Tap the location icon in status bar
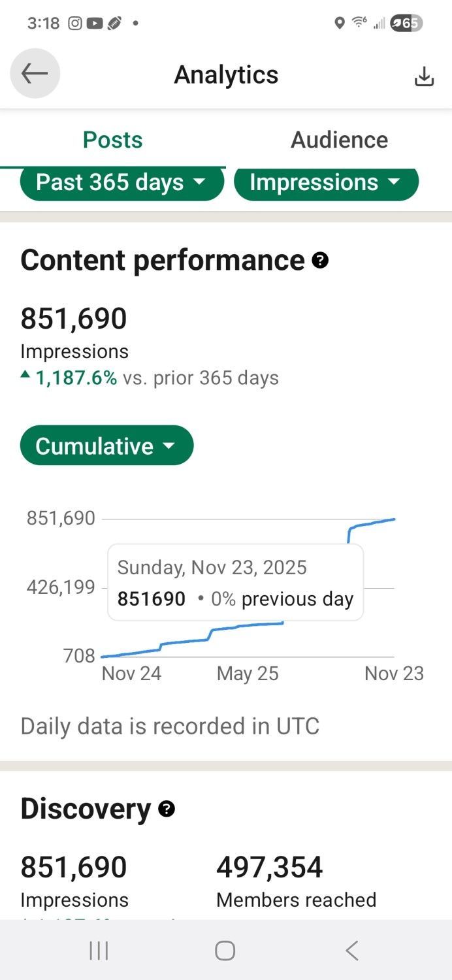 pos(339,23)
